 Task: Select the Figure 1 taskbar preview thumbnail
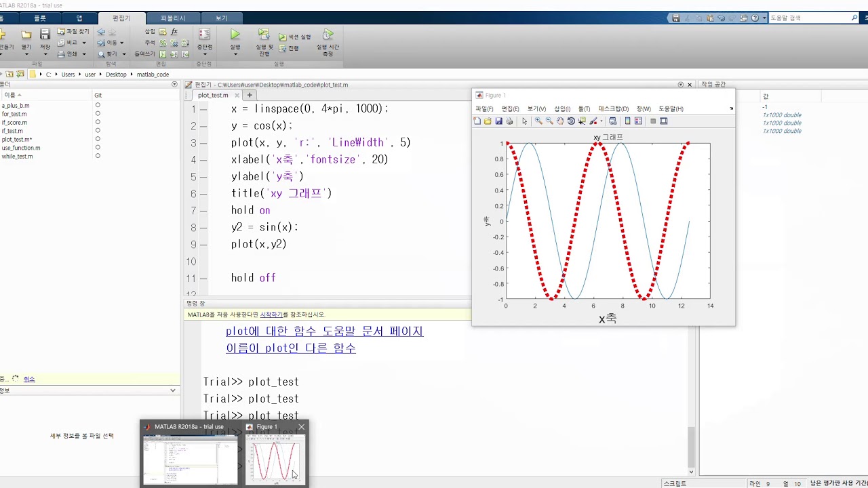[274, 452]
